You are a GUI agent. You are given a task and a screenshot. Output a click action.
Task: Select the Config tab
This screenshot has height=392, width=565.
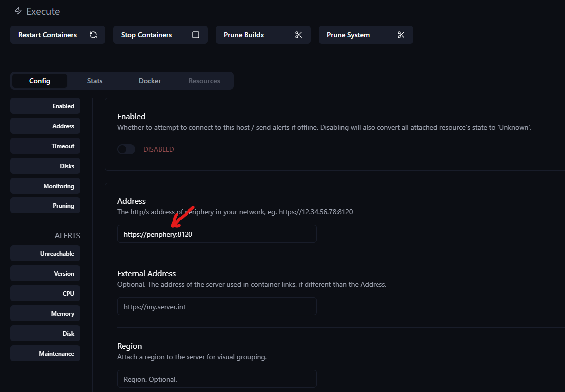tap(40, 81)
